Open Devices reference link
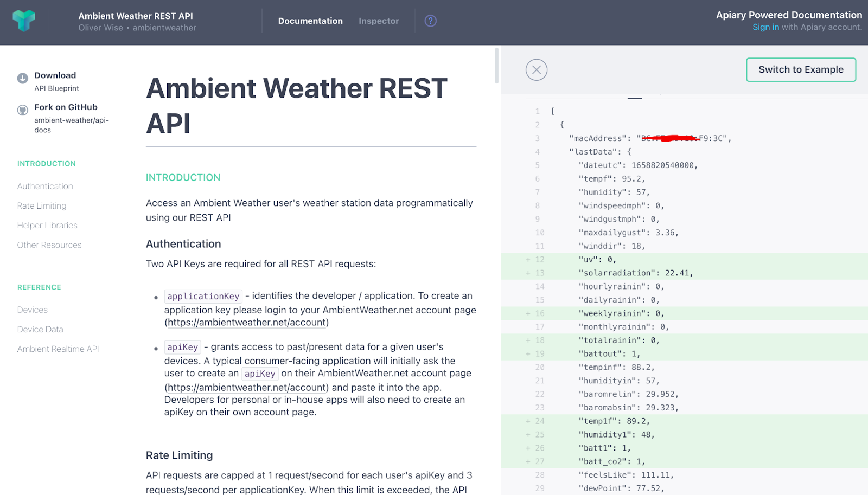The width and height of the screenshot is (868, 495). click(33, 310)
